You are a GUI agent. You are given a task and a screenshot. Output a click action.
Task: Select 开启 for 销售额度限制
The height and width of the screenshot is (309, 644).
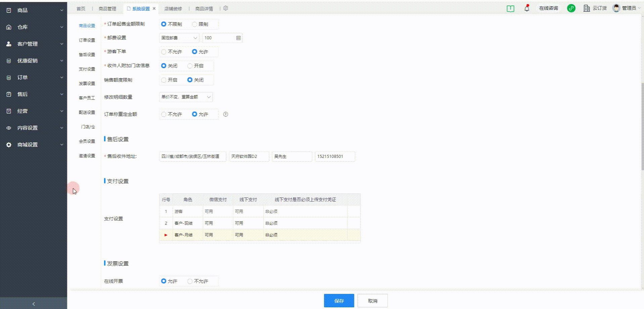click(x=169, y=80)
